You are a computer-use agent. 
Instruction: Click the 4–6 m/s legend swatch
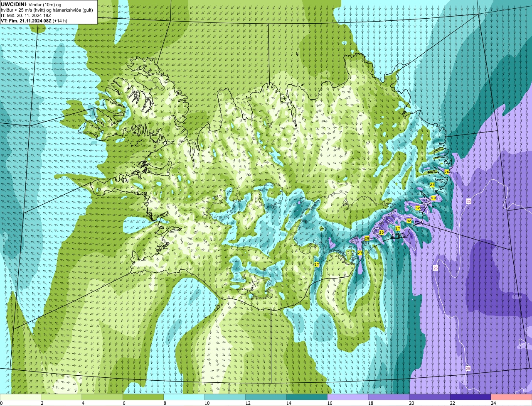[x=102, y=397]
